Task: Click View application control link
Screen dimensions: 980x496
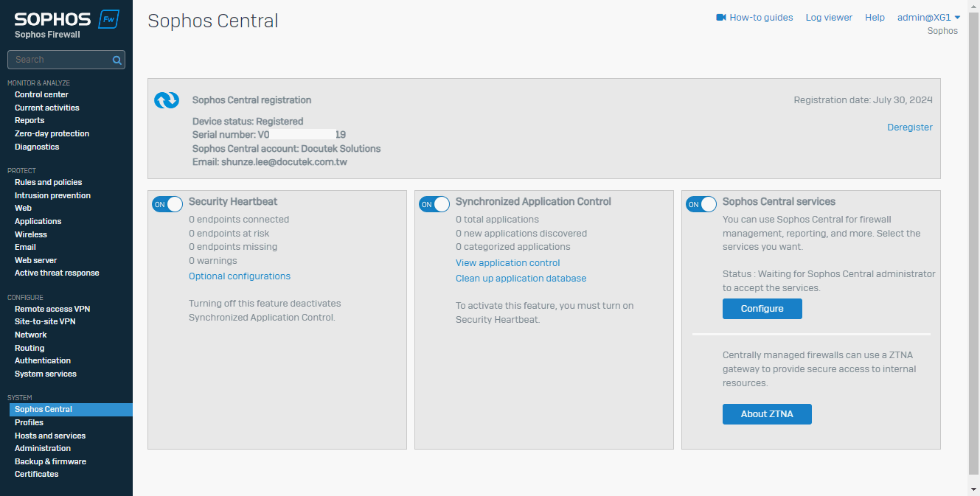Action: coord(508,263)
